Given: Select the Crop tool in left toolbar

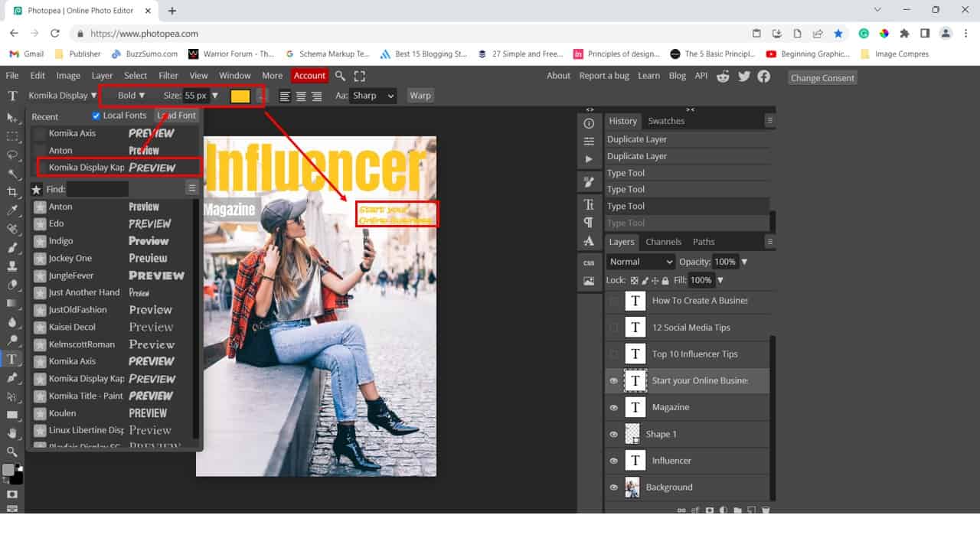Looking at the screenshot, I should pyautogui.click(x=12, y=192).
